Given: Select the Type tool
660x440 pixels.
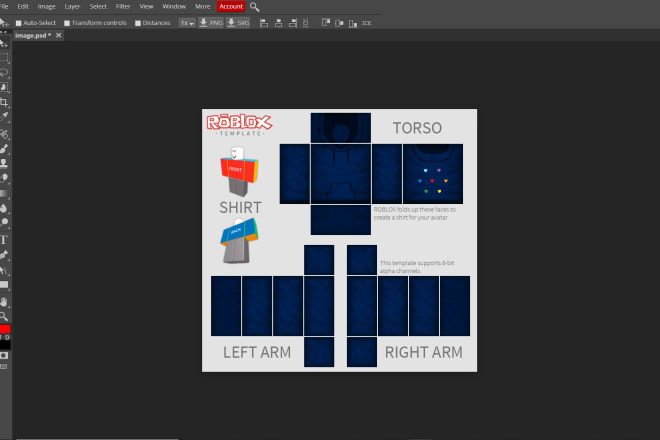Looking at the screenshot, I should coord(4,240).
